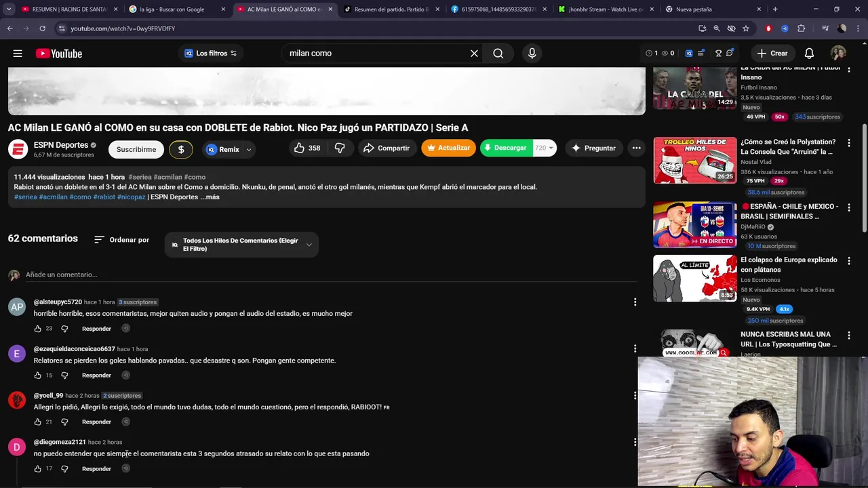This screenshot has width=868, height=488.
Task: Open more video actions (three dots)
Action: click(636, 148)
